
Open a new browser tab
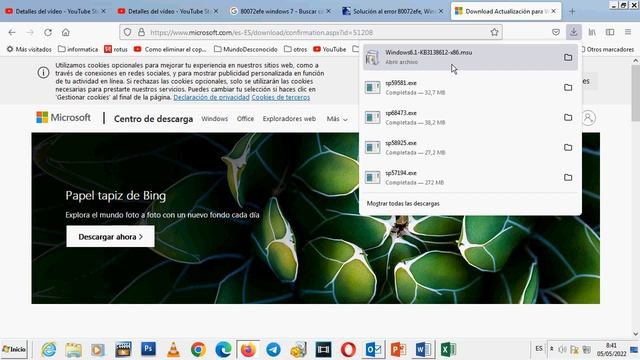point(572,11)
